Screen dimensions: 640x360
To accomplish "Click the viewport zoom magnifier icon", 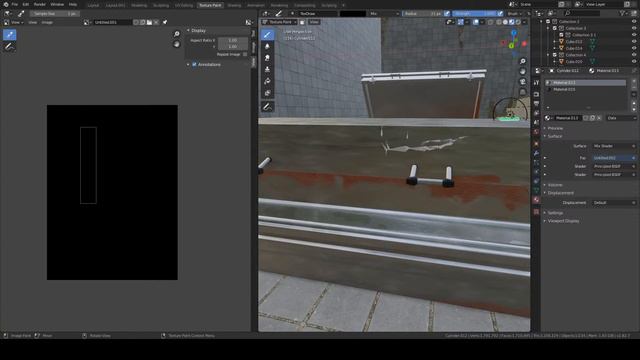I will pos(522,61).
